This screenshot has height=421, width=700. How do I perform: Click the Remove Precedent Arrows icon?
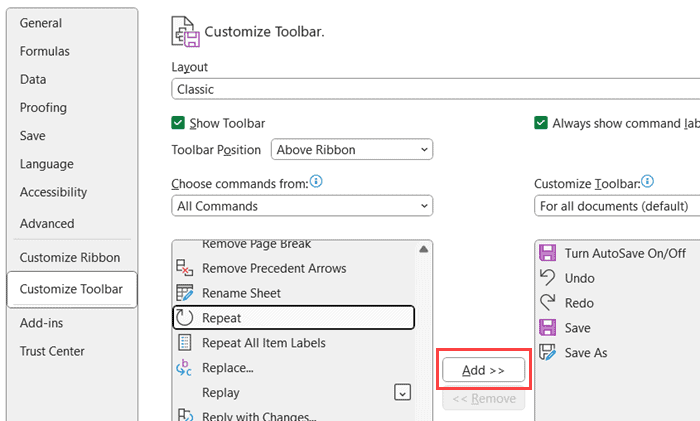(x=184, y=268)
